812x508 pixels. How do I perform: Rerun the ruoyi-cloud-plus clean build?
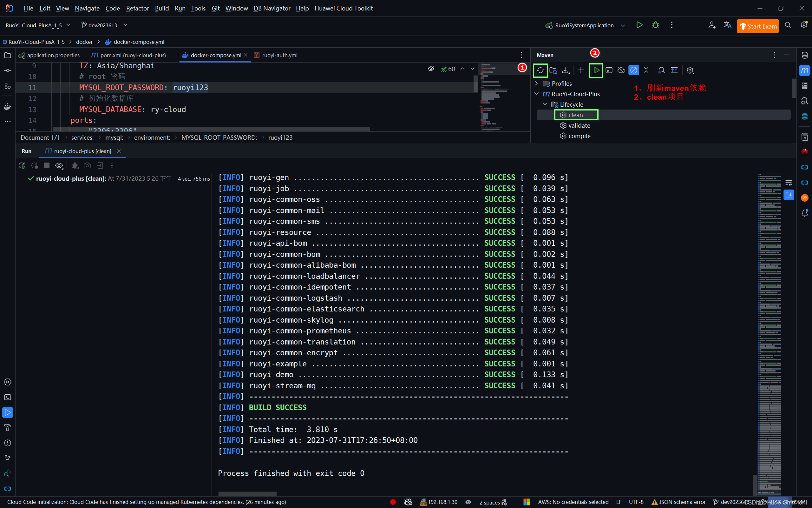(22, 166)
